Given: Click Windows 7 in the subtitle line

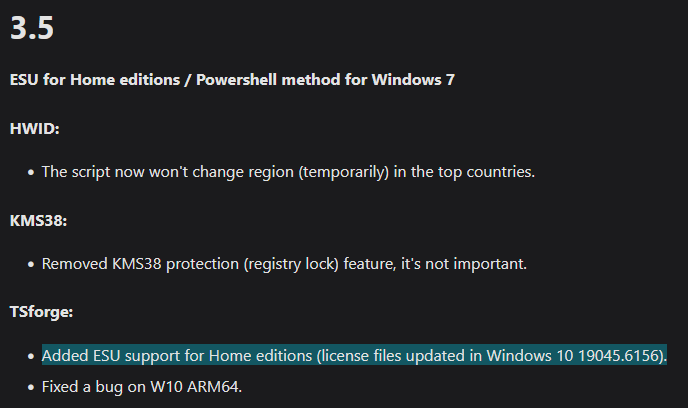Looking at the screenshot, I should [x=413, y=80].
